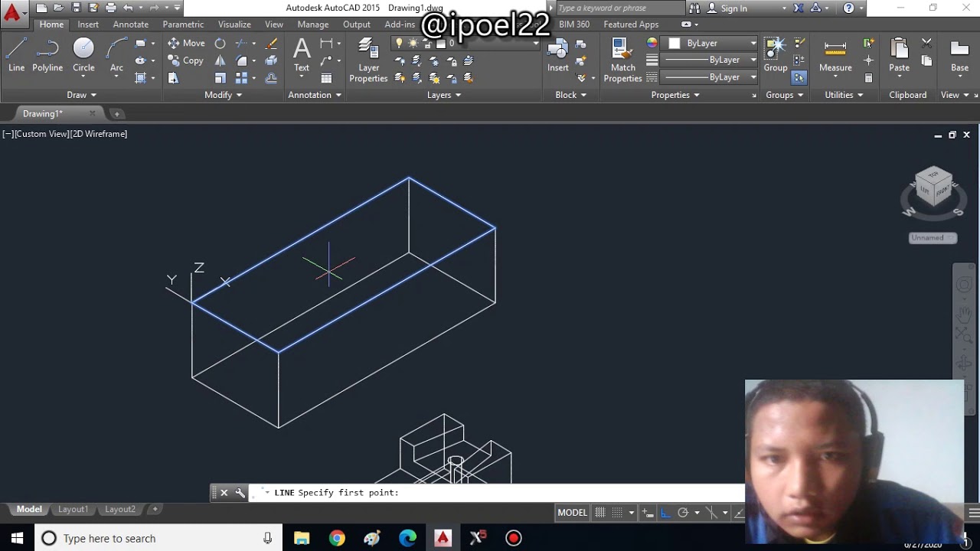Viewport: 980px width, 551px height.
Task: Toggle snap mode in status bar
Action: tap(617, 513)
